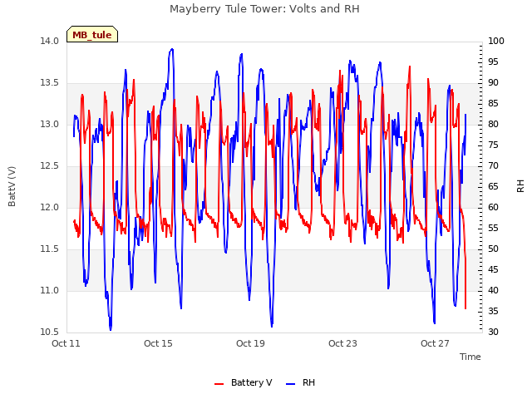Click the 10.5 voltage tick label
The height and width of the screenshot is (399, 532).
(x=49, y=332)
